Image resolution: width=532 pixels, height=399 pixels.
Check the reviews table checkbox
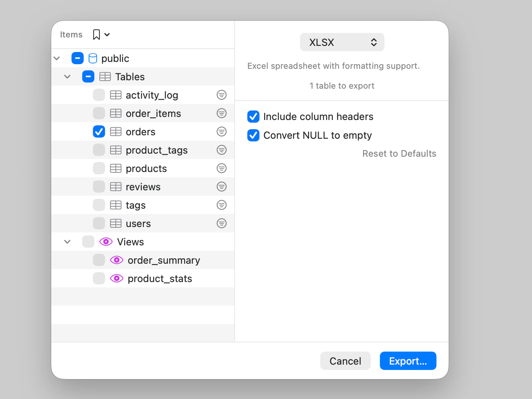pyautogui.click(x=99, y=187)
